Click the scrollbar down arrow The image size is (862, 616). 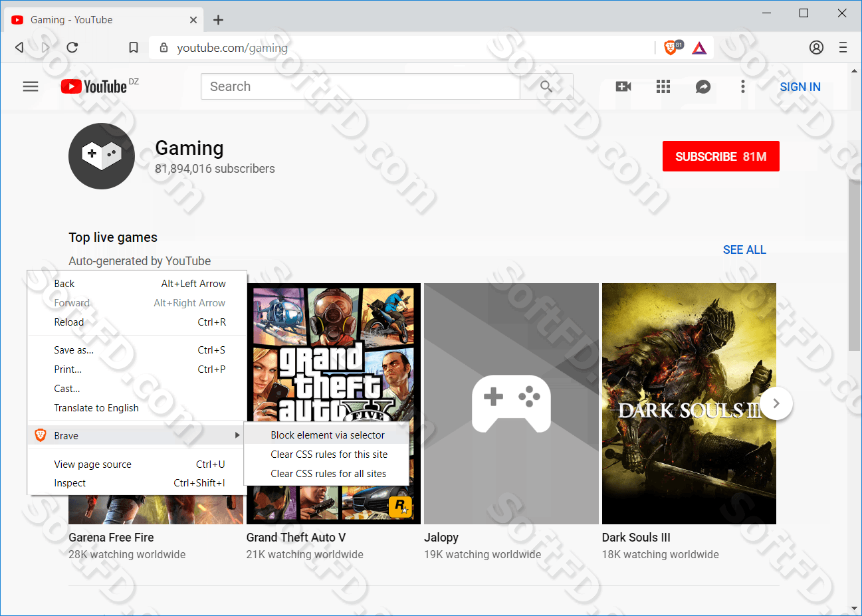[855, 608]
